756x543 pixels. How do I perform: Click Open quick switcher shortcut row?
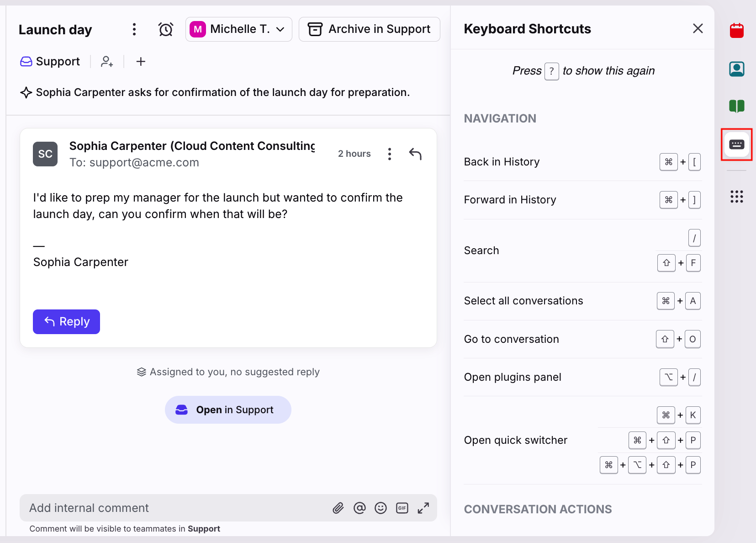(582, 440)
